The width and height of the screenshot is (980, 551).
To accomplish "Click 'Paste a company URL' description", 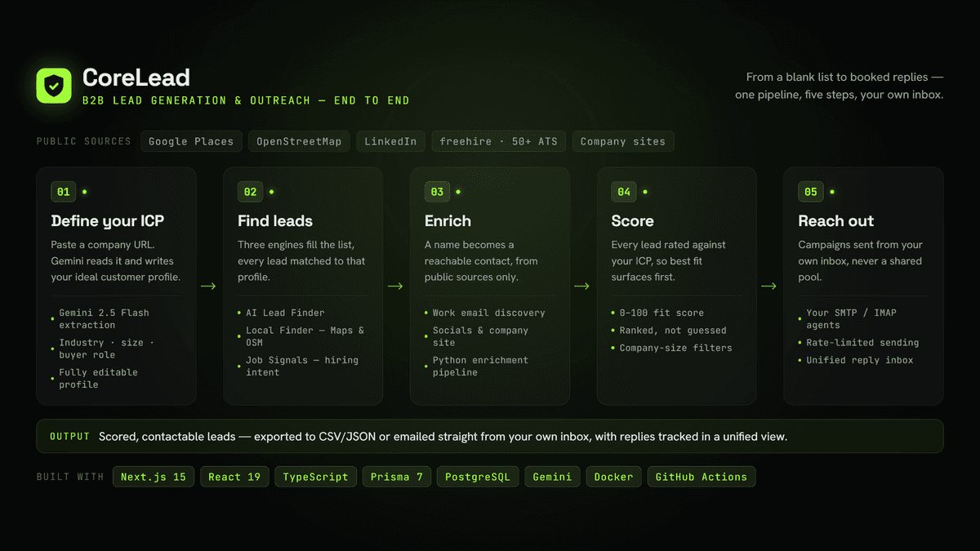I will point(115,261).
